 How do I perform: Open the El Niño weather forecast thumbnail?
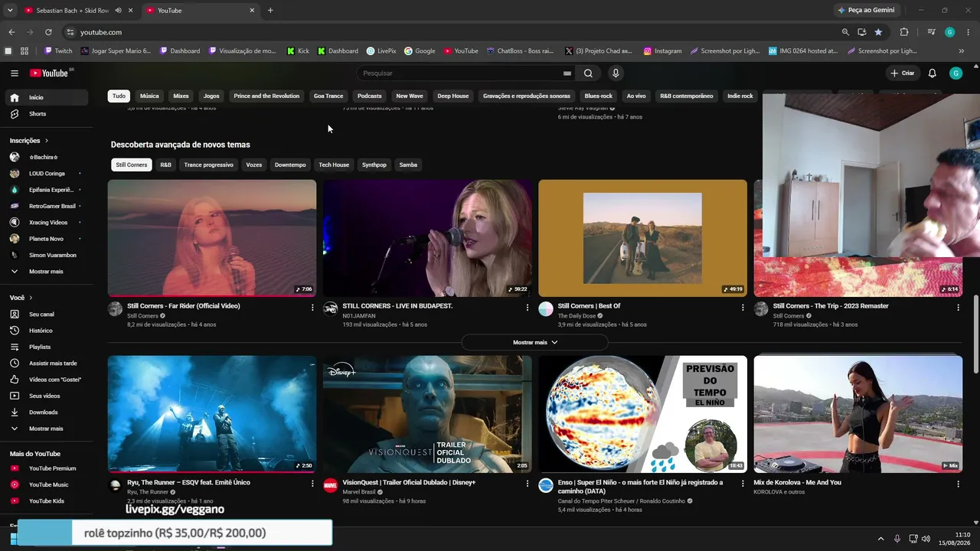[642, 414]
